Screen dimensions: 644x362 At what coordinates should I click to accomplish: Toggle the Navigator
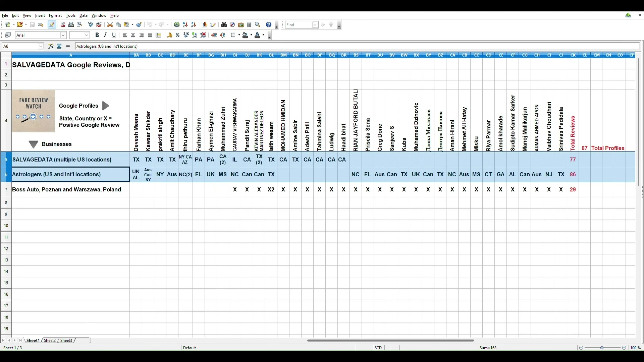click(x=232, y=25)
